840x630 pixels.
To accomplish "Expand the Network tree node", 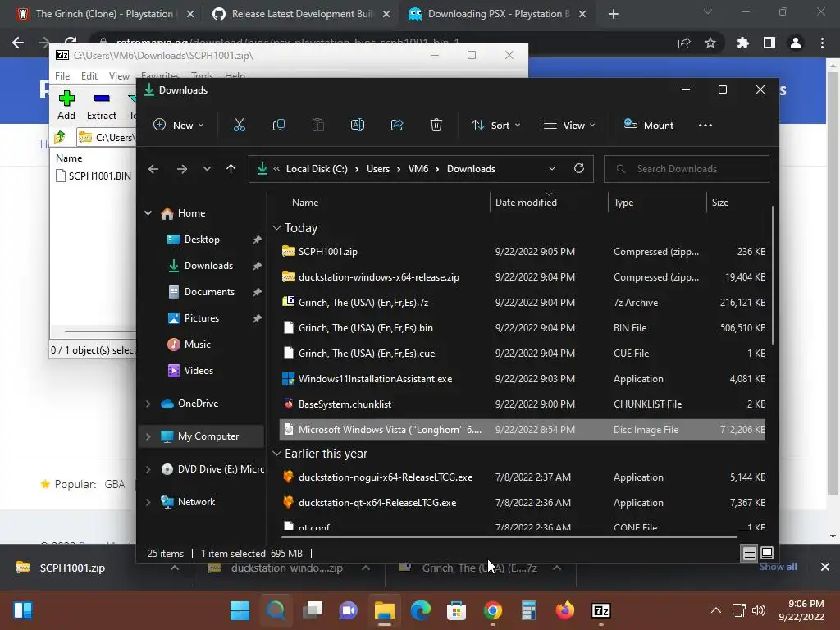I will (x=148, y=502).
